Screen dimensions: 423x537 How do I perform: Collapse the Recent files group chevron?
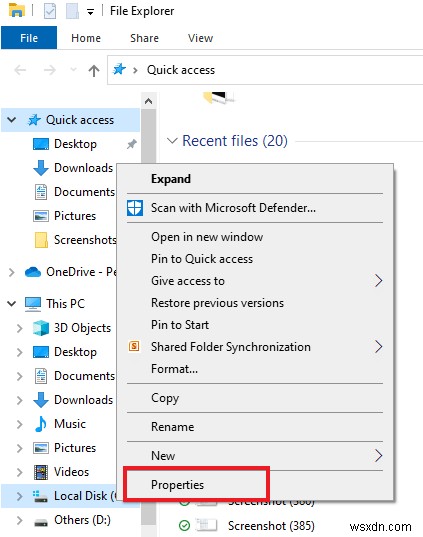[x=172, y=141]
